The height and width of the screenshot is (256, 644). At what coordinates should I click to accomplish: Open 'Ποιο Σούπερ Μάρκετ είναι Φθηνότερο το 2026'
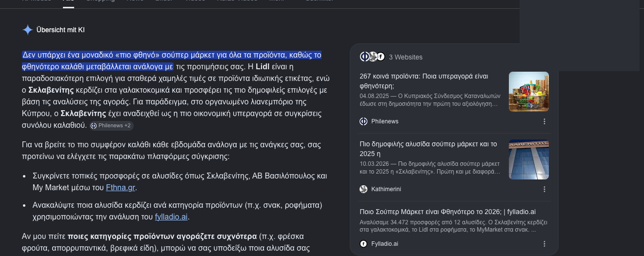(x=447, y=212)
